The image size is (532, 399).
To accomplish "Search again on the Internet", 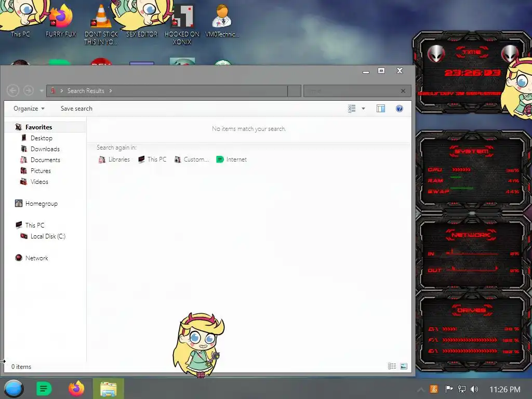I will pos(231,159).
